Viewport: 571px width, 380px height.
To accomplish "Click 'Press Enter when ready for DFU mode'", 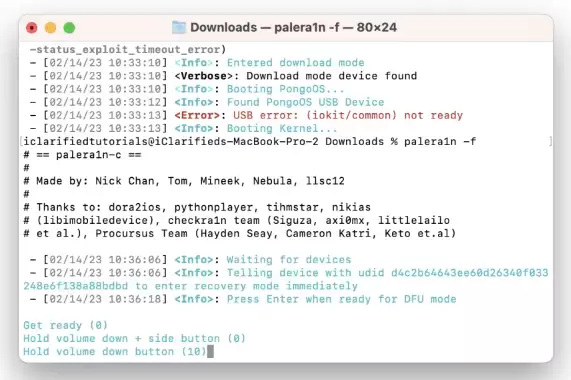I will coord(341,299).
